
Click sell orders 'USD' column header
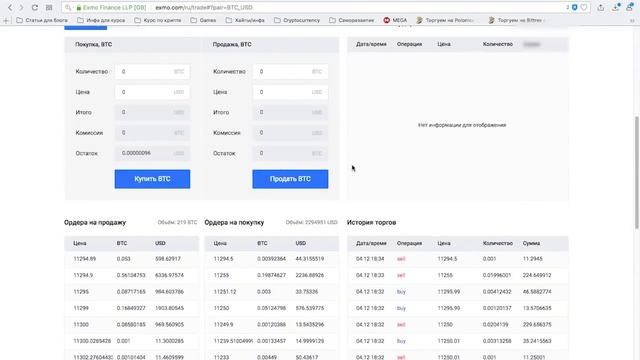pyautogui.click(x=160, y=243)
